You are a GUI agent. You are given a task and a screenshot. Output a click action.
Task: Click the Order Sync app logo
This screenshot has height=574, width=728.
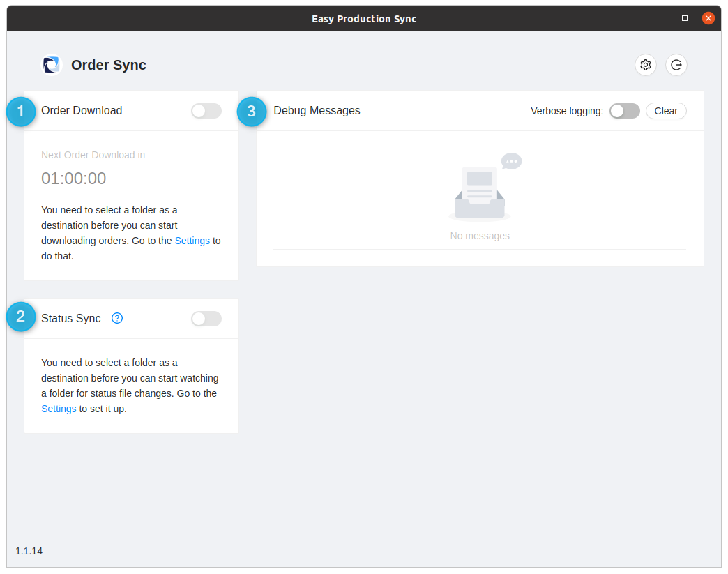click(x=52, y=65)
